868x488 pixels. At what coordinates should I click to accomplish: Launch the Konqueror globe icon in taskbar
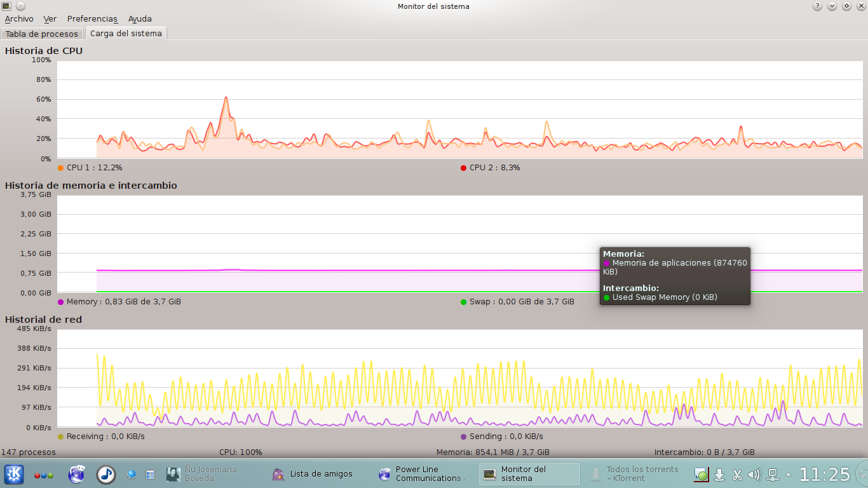point(77,474)
